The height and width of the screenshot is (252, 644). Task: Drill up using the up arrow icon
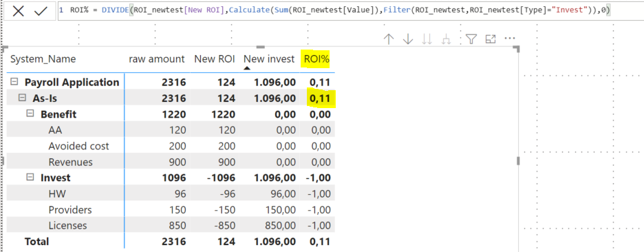(389, 39)
